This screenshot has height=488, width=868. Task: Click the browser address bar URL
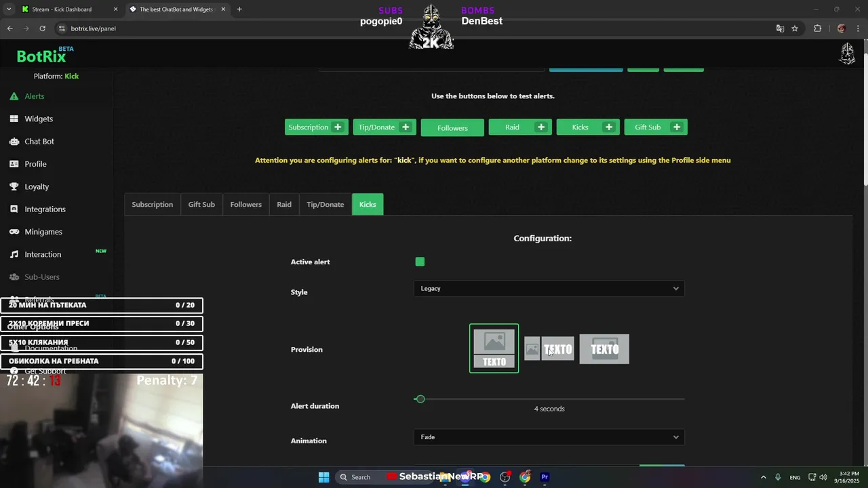94,28
